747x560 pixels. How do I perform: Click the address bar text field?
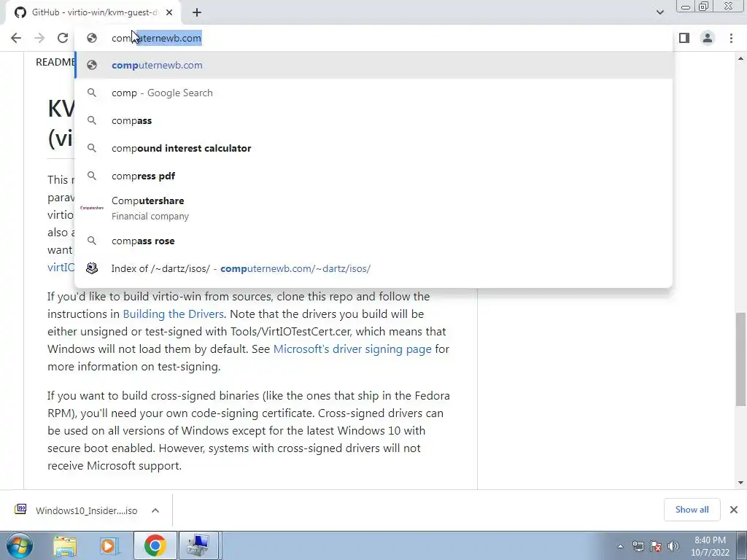click(373, 38)
